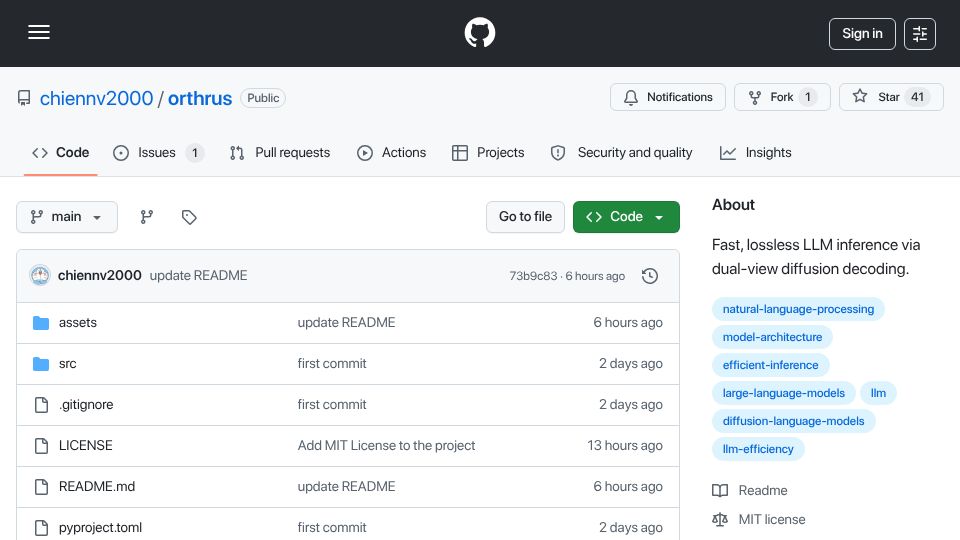The height and width of the screenshot is (540, 960).
Task: Click the Public visibility label
Action: tap(263, 98)
